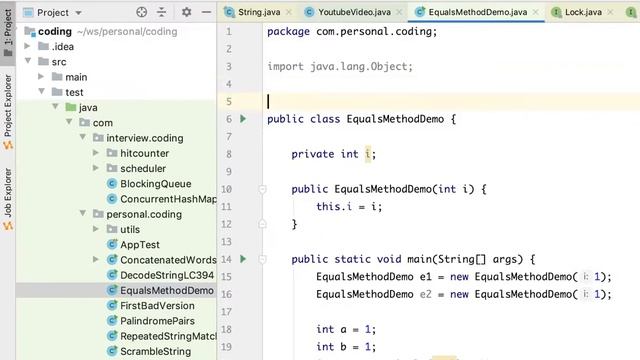Collapse personal.coding package arrow
The image size is (640, 360).
point(83,213)
